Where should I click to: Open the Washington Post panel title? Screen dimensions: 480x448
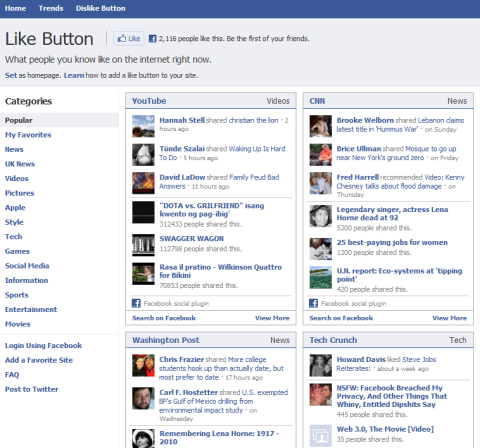166,340
